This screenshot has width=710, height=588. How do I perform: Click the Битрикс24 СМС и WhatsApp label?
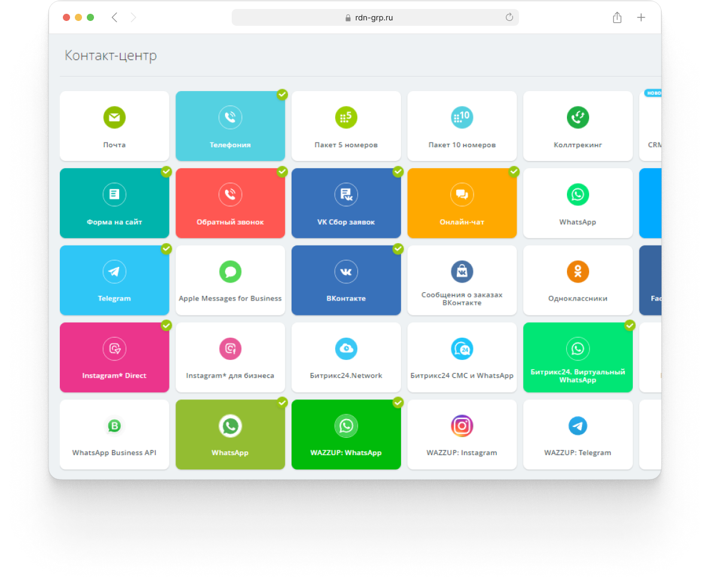[462, 375]
